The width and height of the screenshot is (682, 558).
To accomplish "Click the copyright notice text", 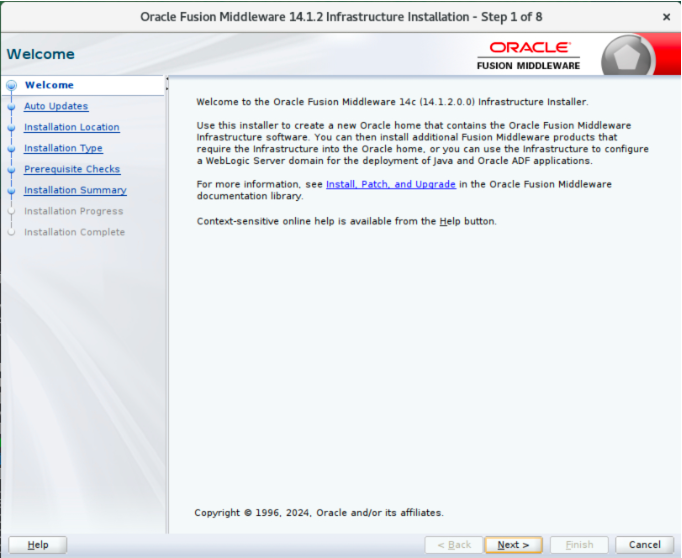I will [x=319, y=512].
